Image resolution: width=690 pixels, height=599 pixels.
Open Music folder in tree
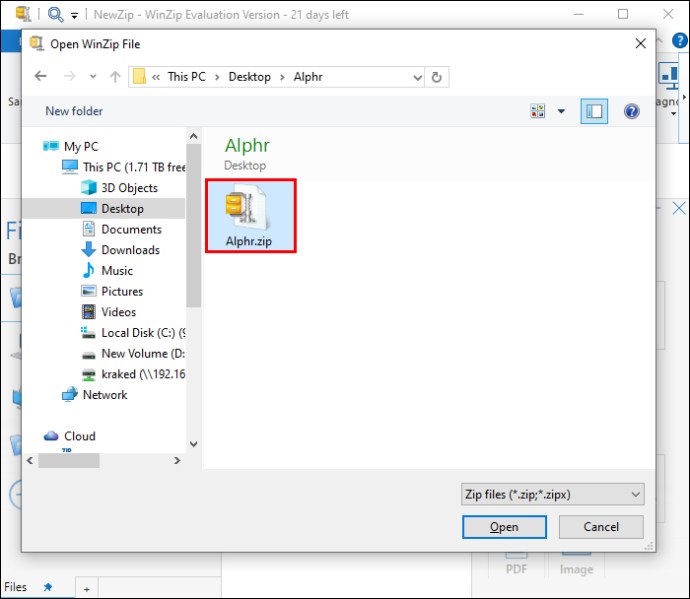[117, 271]
